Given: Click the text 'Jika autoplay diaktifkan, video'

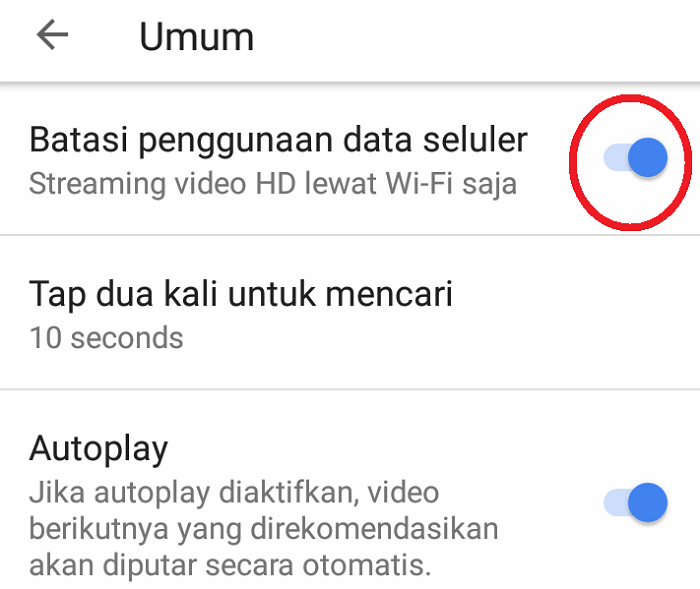Looking at the screenshot, I should coord(234,493).
